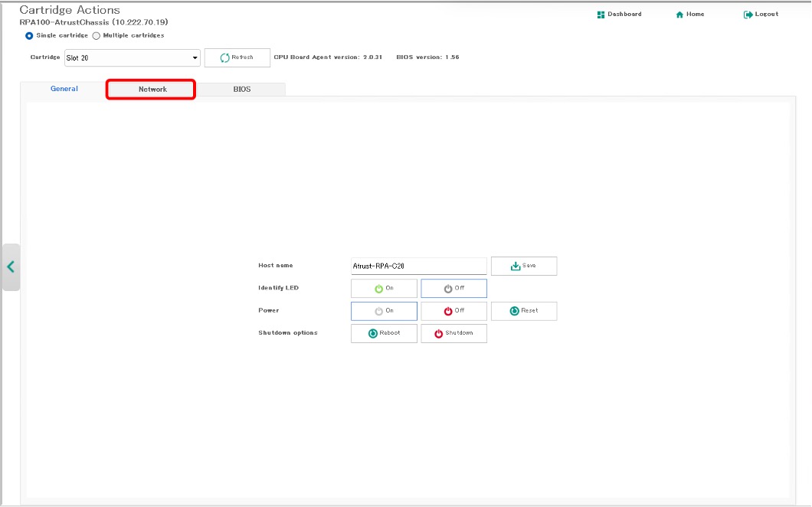Click the Logout icon

(748, 15)
